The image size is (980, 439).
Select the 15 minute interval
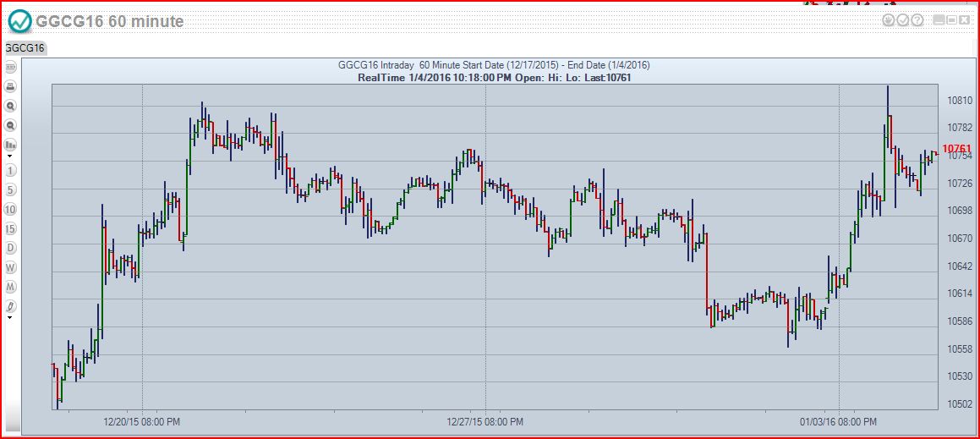pyautogui.click(x=11, y=228)
